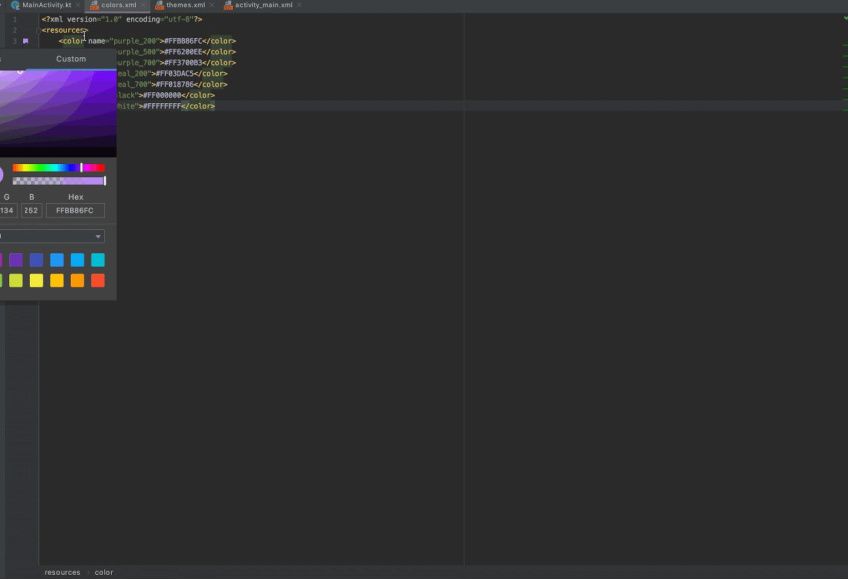
Task: Click inside the color saturation picking area
Action: pos(55,110)
